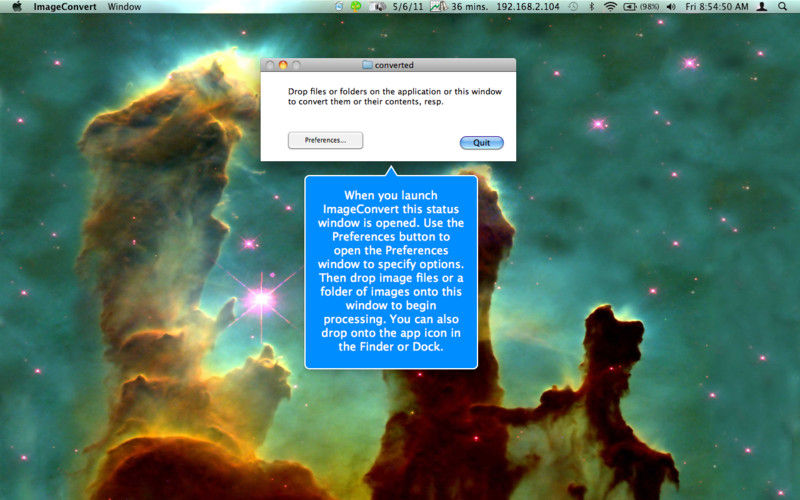Viewport: 800px width, 500px height.
Task: Click the blue Quit button
Action: (x=482, y=143)
